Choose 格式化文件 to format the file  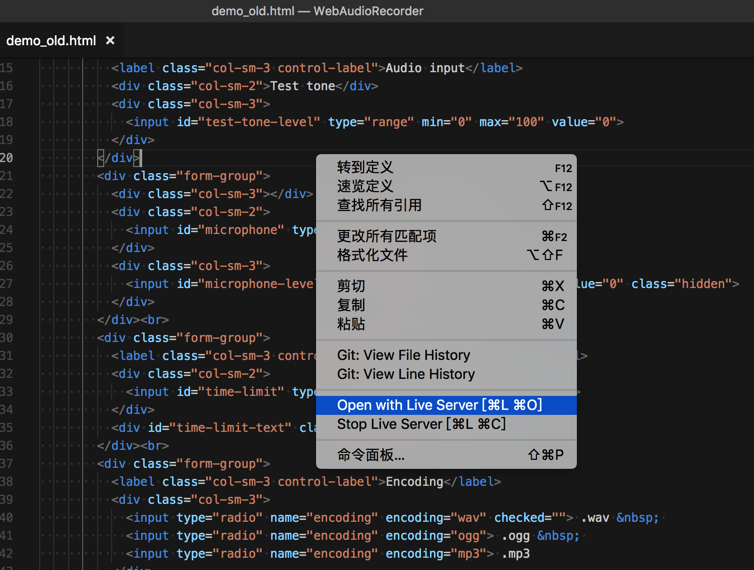coord(373,256)
